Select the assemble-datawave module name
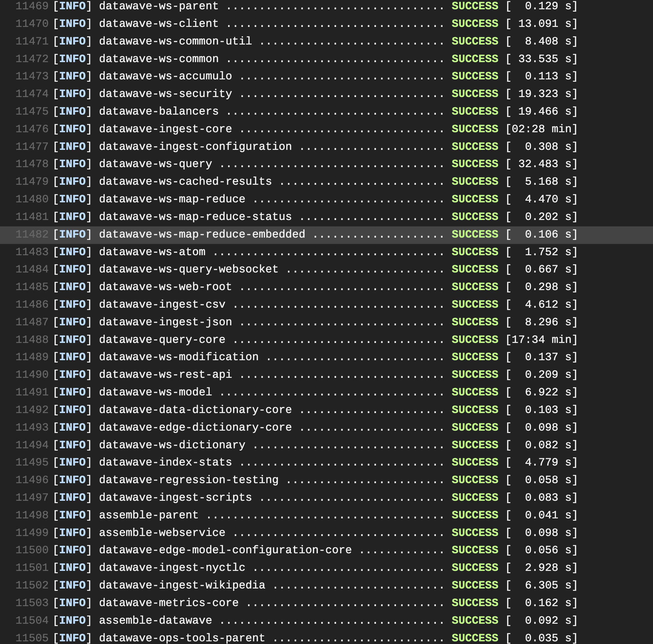Screen dimensions: 653x644 click(155, 620)
